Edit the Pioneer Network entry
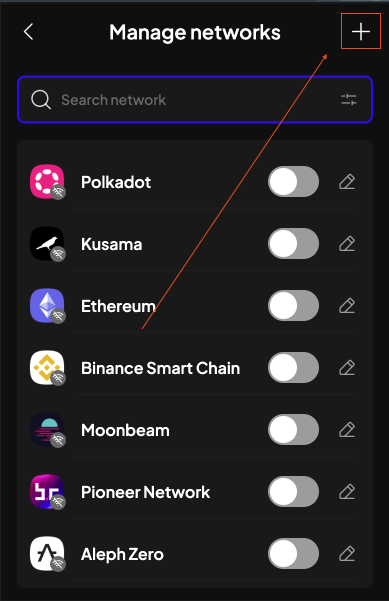 [x=347, y=492]
